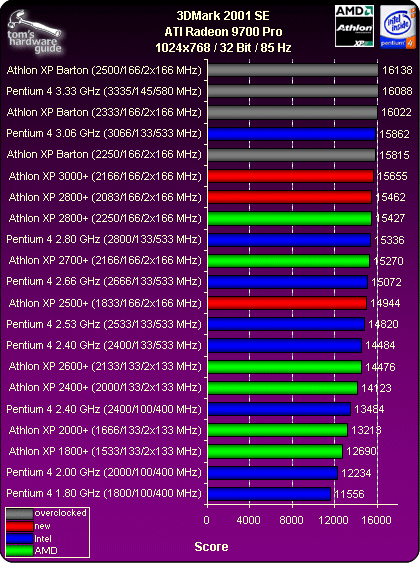Click the 'overclocked' legend label
This screenshot has width=420, height=563.
[60, 513]
